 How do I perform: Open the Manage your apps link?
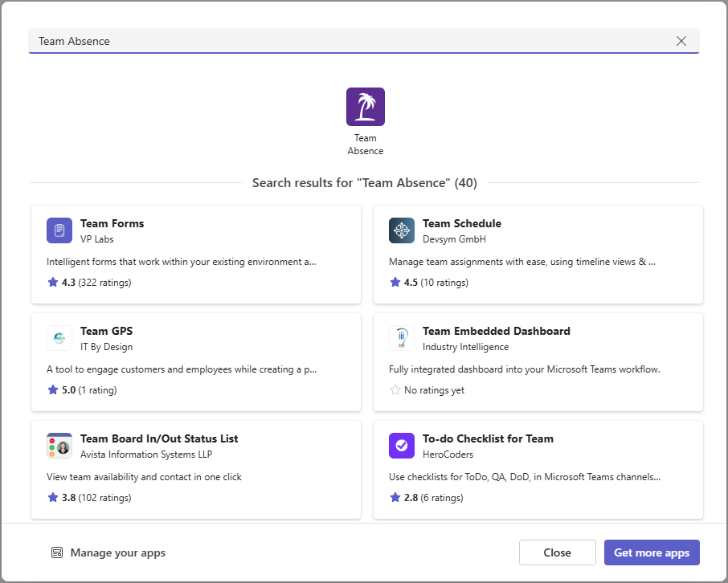click(117, 552)
